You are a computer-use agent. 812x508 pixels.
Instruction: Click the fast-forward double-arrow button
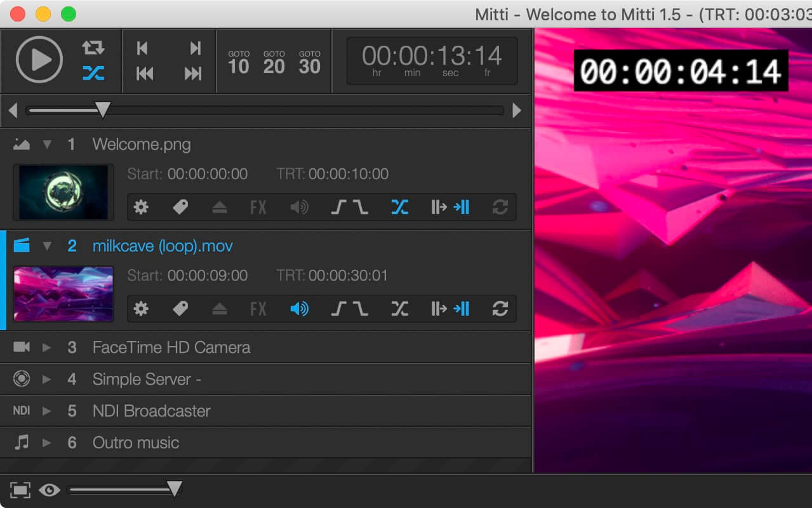pos(193,74)
